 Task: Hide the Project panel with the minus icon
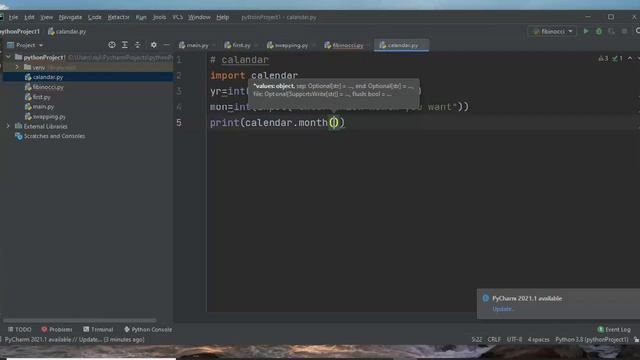point(167,45)
